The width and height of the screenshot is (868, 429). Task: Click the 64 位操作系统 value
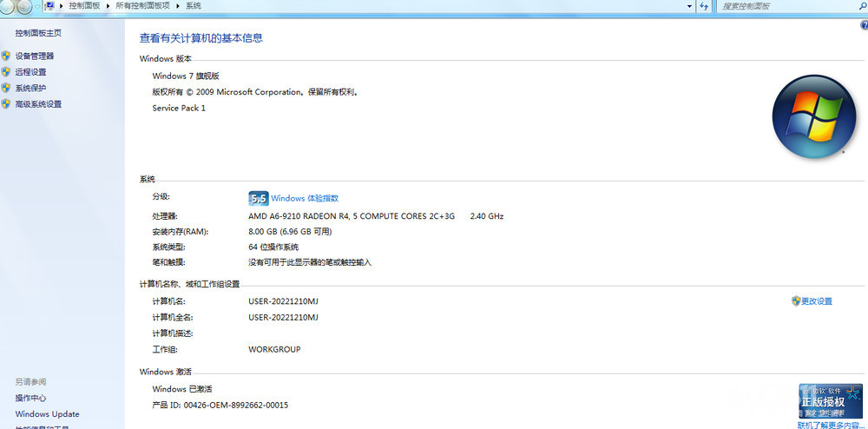click(273, 247)
